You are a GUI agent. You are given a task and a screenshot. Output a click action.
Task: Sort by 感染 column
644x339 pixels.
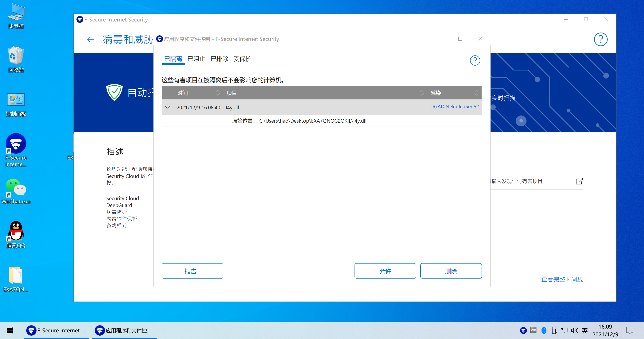click(454, 93)
